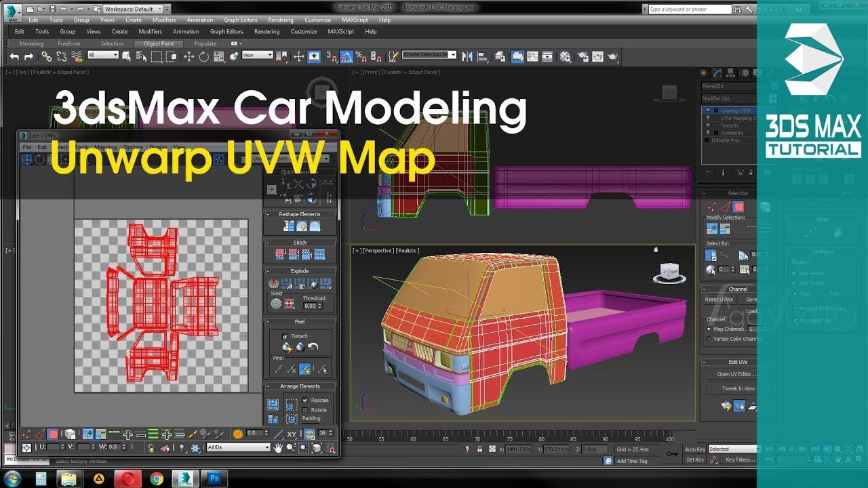Click the Pan hand tool in Edit UVWs
The width and height of the screenshot is (868, 488).
[x=278, y=447]
